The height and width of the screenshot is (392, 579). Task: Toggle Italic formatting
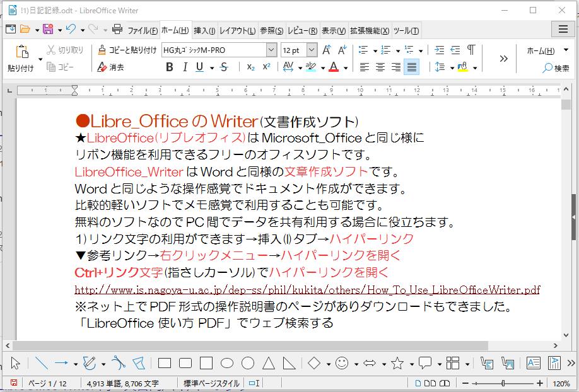click(x=185, y=67)
